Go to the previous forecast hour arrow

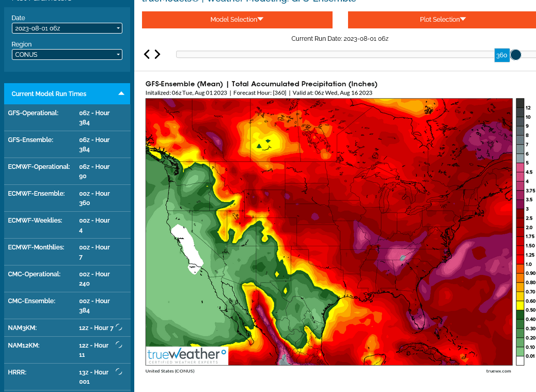pos(147,54)
